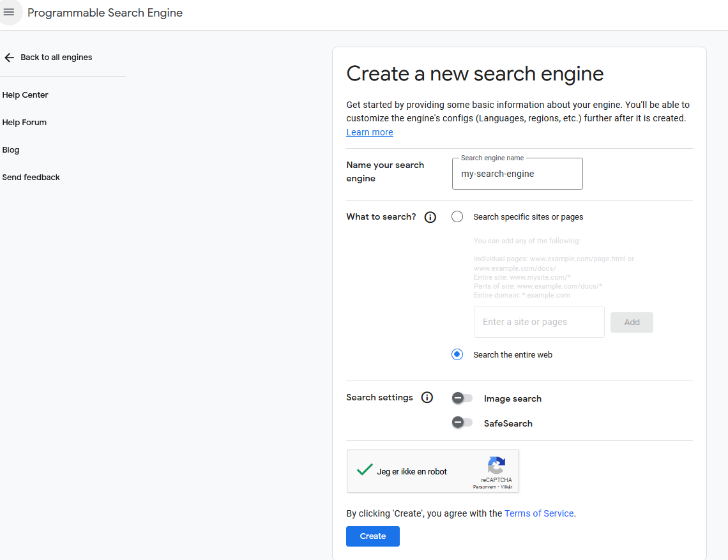Image resolution: width=728 pixels, height=560 pixels.
Task: Open Help Center from the sidebar
Action: [26, 95]
